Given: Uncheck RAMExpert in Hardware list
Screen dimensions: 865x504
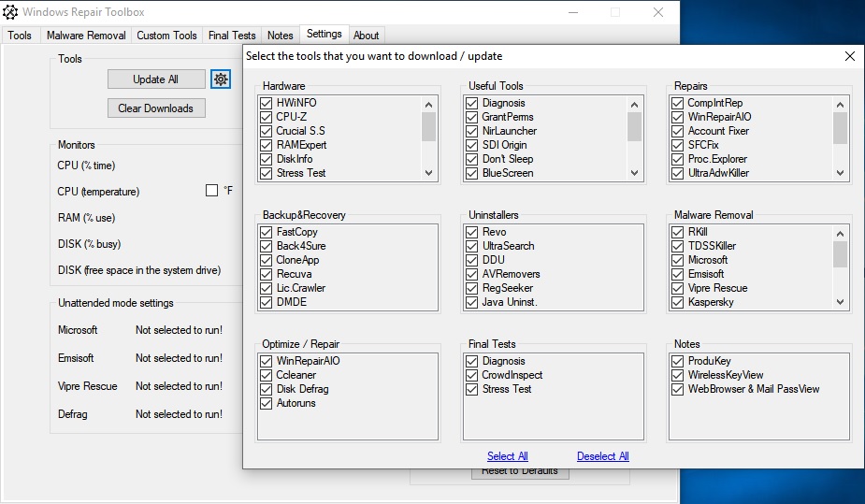Looking at the screenshot, I should tap(267, 145).
